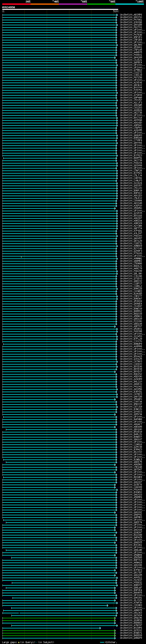146x644 pixels.
Task: Click the UniRef100_Q2H4F3 label
Action: [131, 251]
